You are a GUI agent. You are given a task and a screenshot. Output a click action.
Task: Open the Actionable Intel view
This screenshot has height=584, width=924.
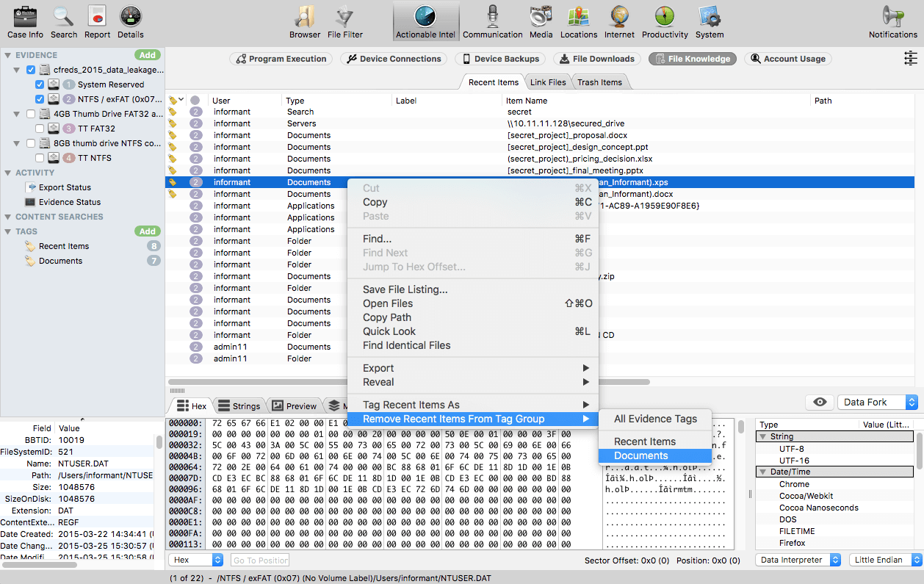425,21
